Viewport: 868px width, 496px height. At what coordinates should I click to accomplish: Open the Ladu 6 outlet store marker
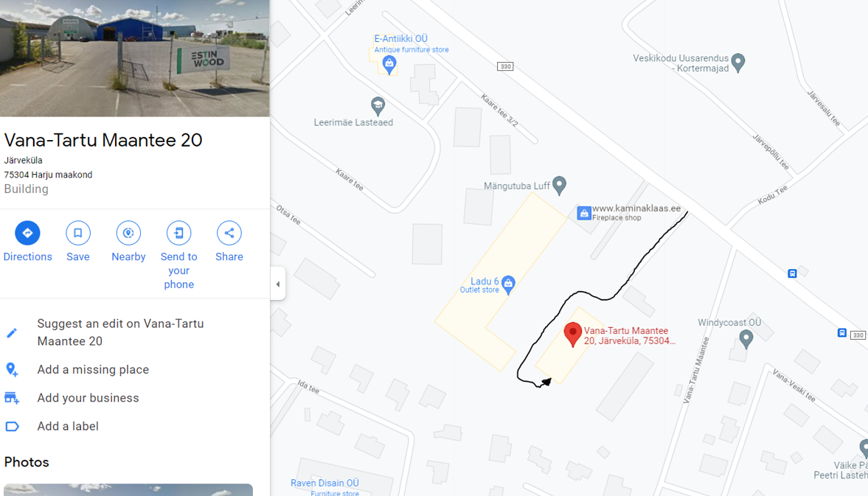[x=508, y=284]
